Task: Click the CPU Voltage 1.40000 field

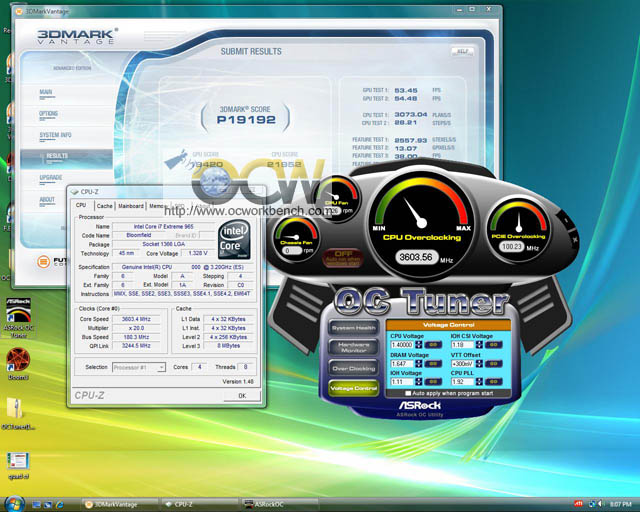Action: click(402, 345)
